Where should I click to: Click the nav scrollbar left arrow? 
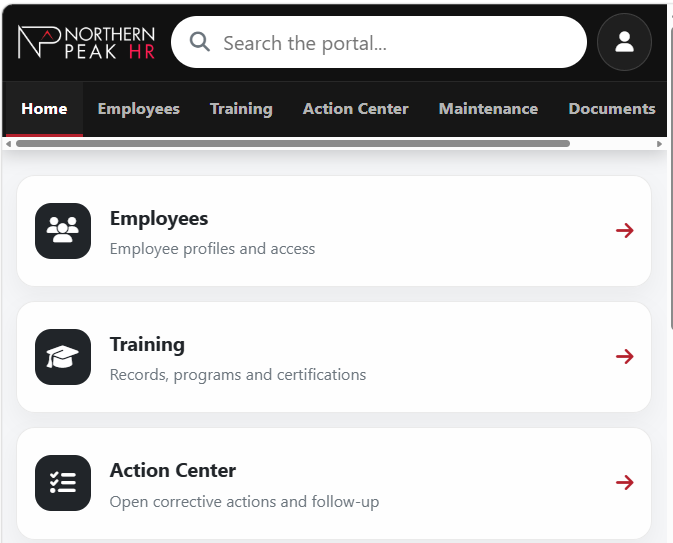[x=9, y=144]
